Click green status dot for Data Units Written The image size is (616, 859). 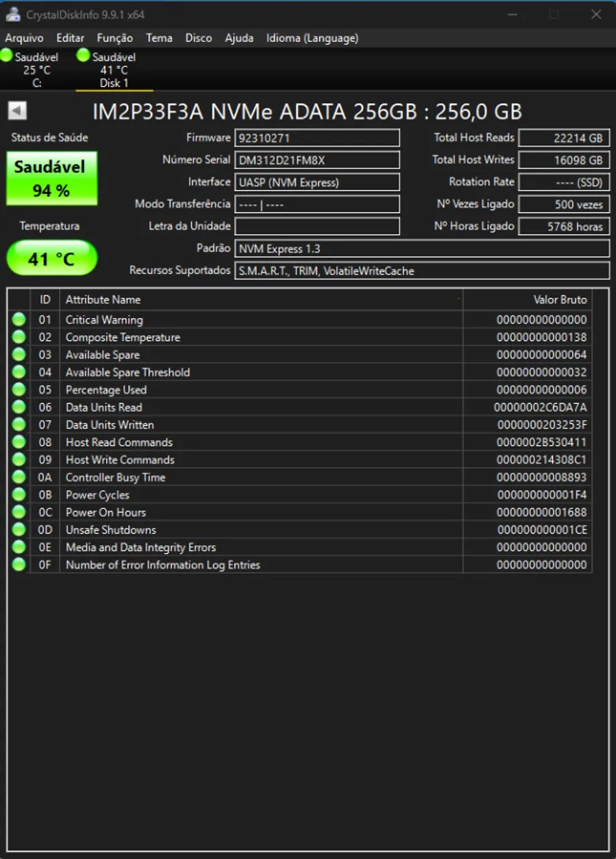[19, 424]
